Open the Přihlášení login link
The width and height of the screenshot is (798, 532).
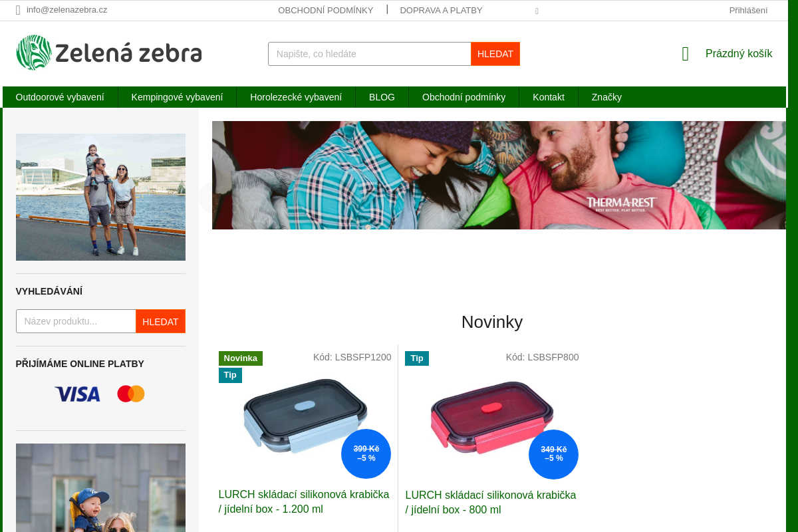[x=748, y=10]
